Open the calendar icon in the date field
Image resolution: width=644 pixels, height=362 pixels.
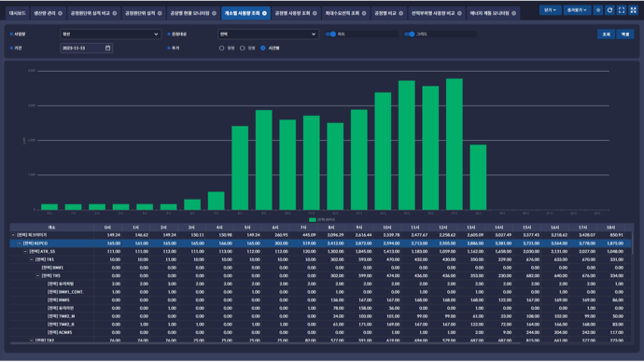107,48
